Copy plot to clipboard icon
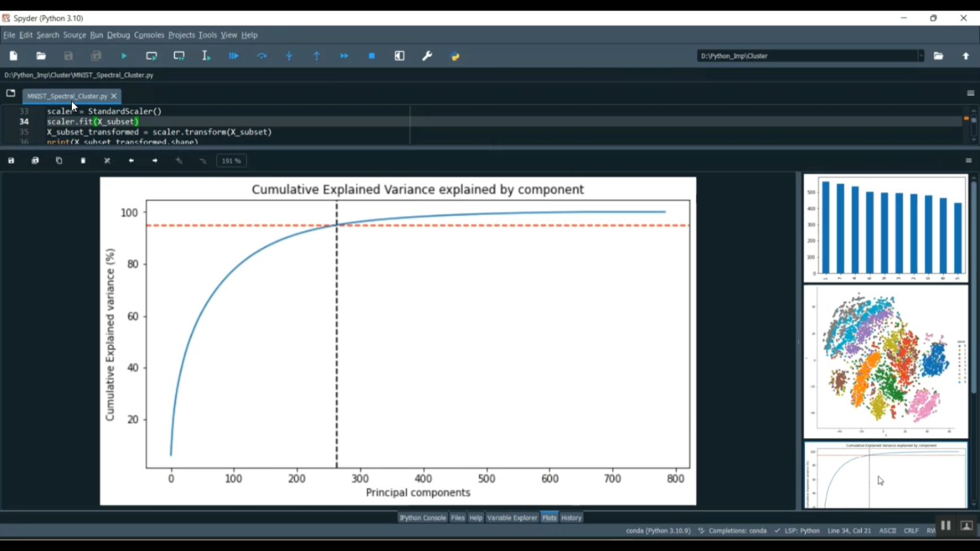The height and width of the screenshot is (551, 980). pos(59,161)
